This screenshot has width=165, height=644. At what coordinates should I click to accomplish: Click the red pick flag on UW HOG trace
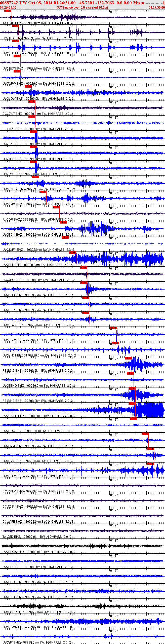pyautogui.click(x=134, y=419)
